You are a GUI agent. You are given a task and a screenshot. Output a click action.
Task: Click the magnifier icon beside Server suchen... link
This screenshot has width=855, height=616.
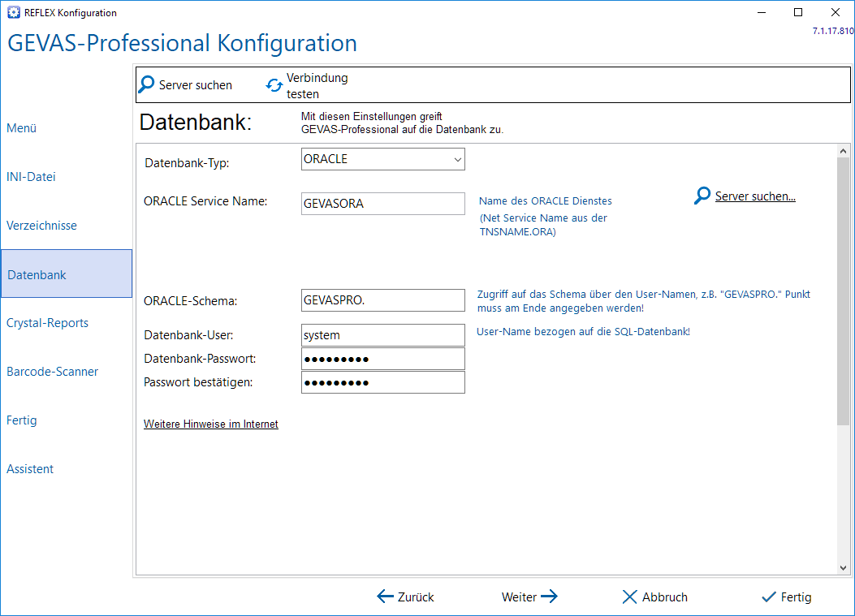click(702, 196)
